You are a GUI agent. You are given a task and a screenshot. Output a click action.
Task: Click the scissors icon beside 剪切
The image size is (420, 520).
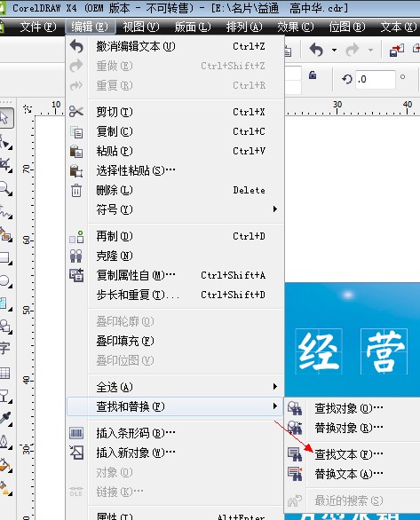pos(76,112)
